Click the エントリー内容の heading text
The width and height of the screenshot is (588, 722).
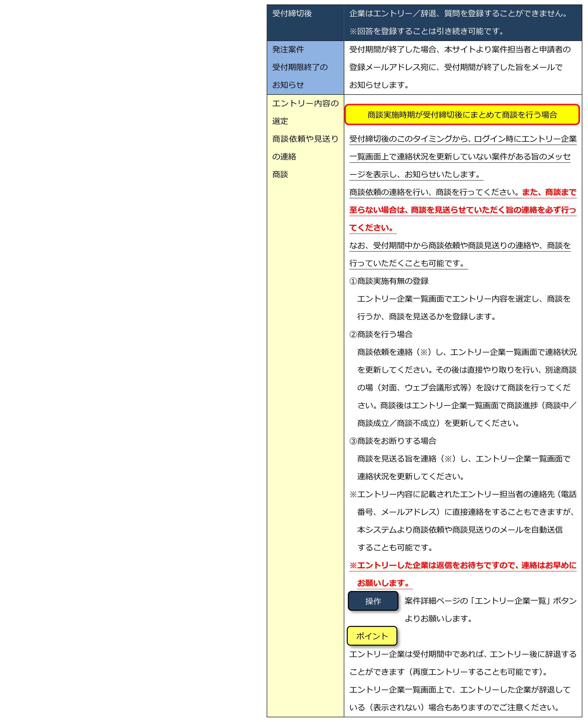coord(305,103)
